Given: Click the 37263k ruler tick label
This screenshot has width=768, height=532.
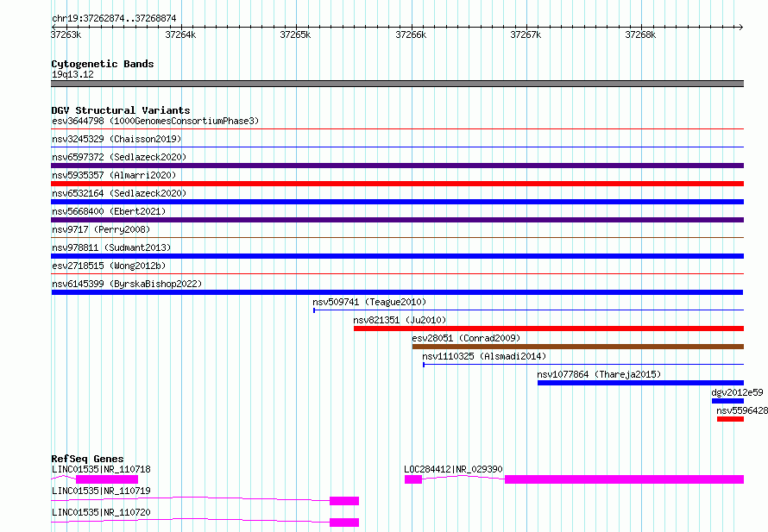Looking at the screenshot, I should [66, 34].
